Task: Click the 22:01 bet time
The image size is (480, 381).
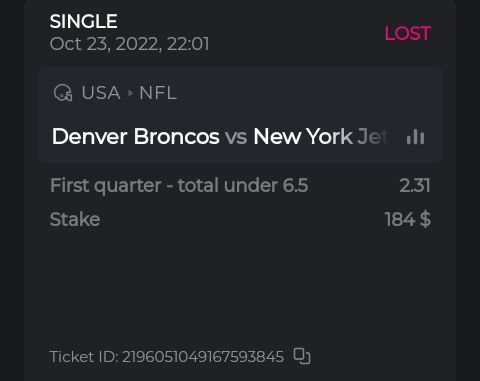Action: click(188, 44)
